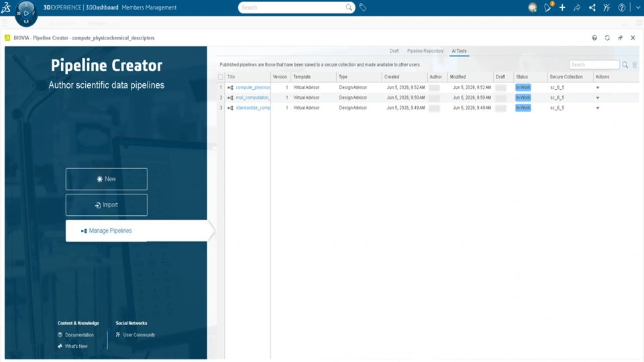Click the BIOVIA widget title icon
This screenshot has height=362, width=644.
click(x=7, y=38)
